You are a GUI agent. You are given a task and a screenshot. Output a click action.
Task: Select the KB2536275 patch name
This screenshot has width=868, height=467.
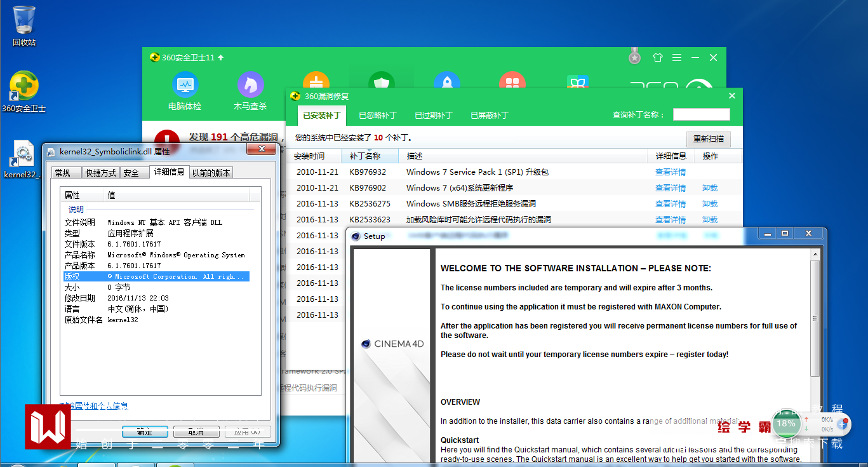point(370,204)
